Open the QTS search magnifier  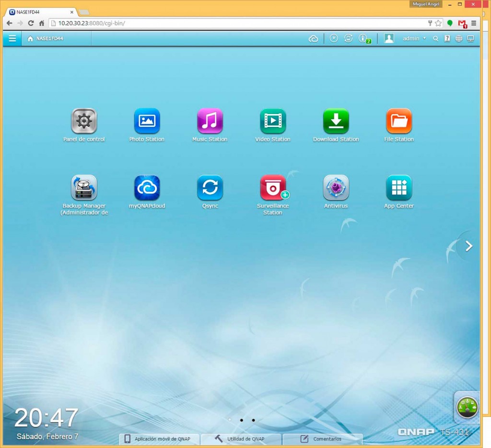[435, 39]
